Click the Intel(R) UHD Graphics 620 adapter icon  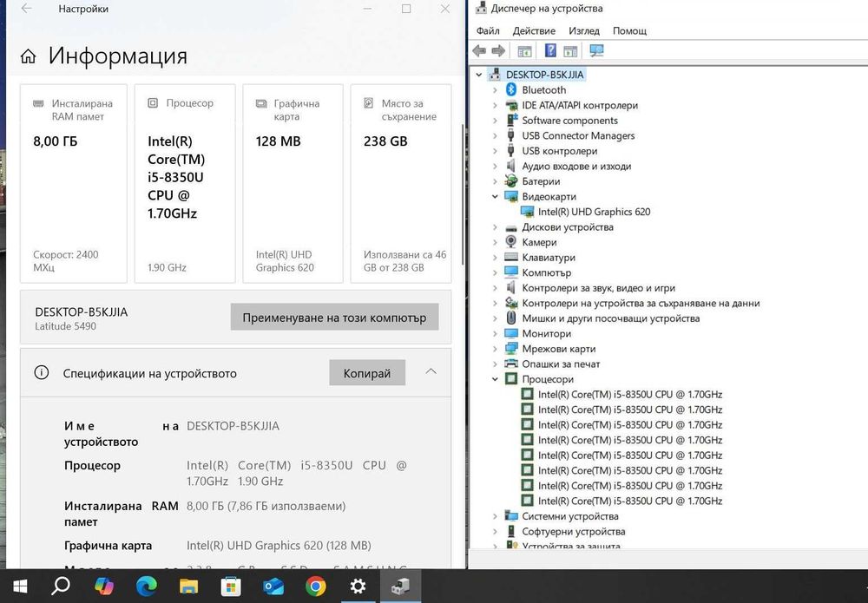point(528,212)
